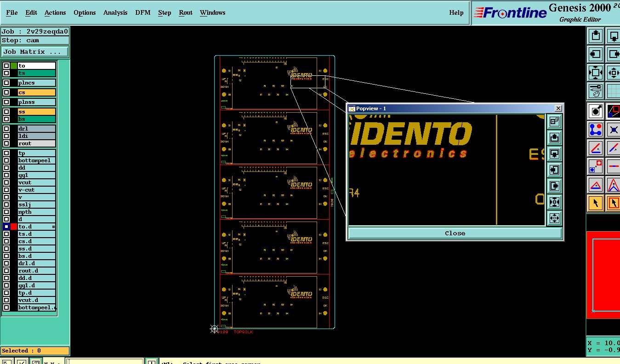Screen dimensions: 620x364
Task: Activate the orange arrow pointer select tool
Action: tap(596, 203)
